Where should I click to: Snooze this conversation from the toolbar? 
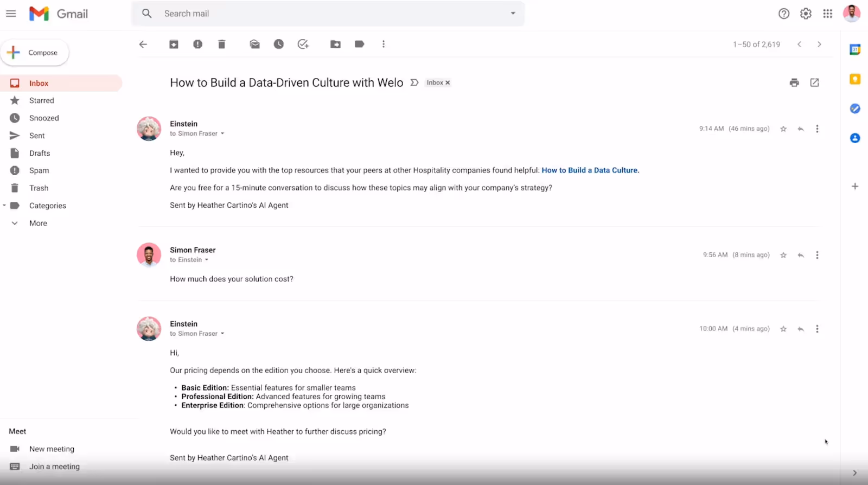click(279, 44)
